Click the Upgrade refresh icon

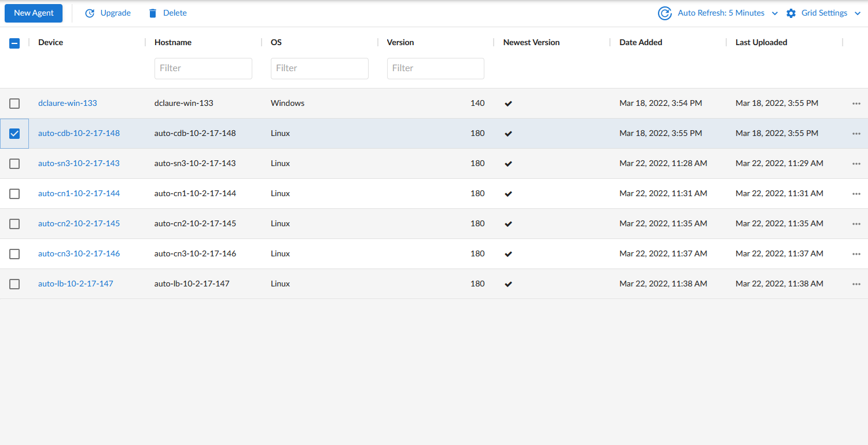tap(90, 13)
